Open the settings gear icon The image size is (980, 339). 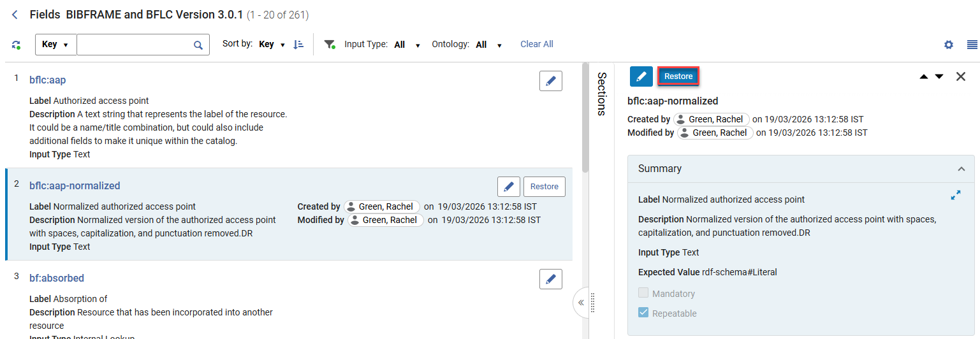click(x=949, y=45)
